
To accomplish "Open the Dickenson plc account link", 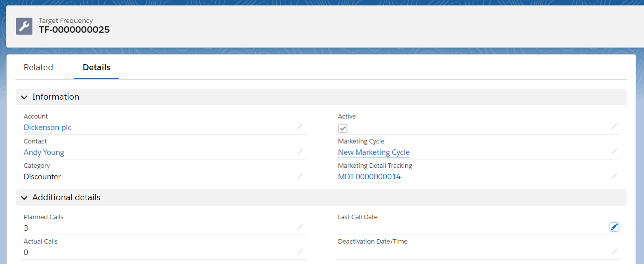I will (x=48, y=128).
